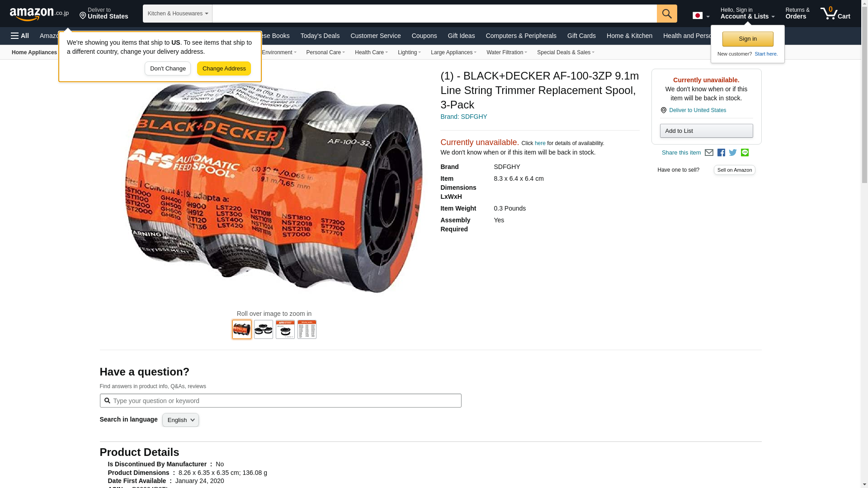Screen dimensions: 868x488
Task: Select the second product thumbnail image
Action: tap(264, 329)
